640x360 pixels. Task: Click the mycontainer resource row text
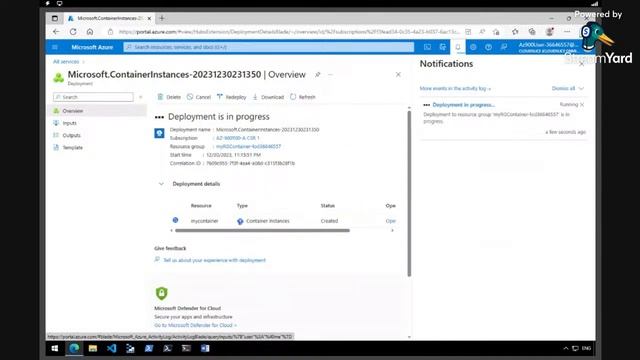tap(204, 221)
